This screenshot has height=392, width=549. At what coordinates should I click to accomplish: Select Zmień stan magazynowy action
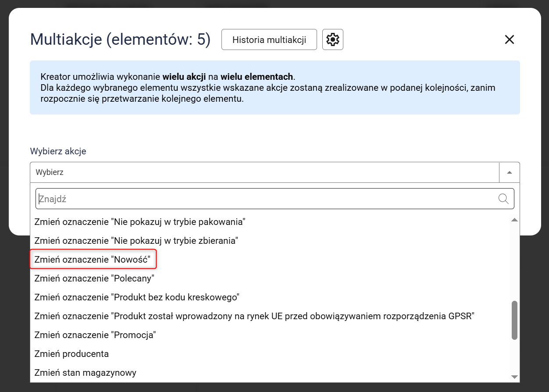tap(86, 373)
